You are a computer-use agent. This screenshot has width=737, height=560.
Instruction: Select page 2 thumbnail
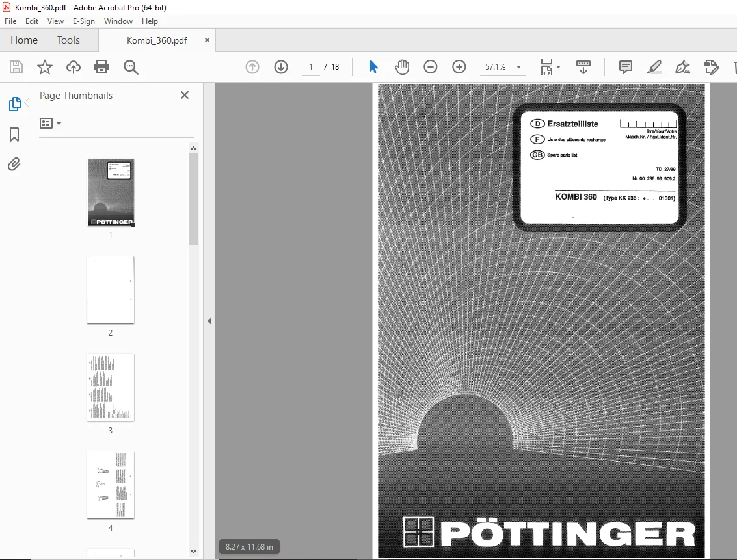(x=111, y=290)
